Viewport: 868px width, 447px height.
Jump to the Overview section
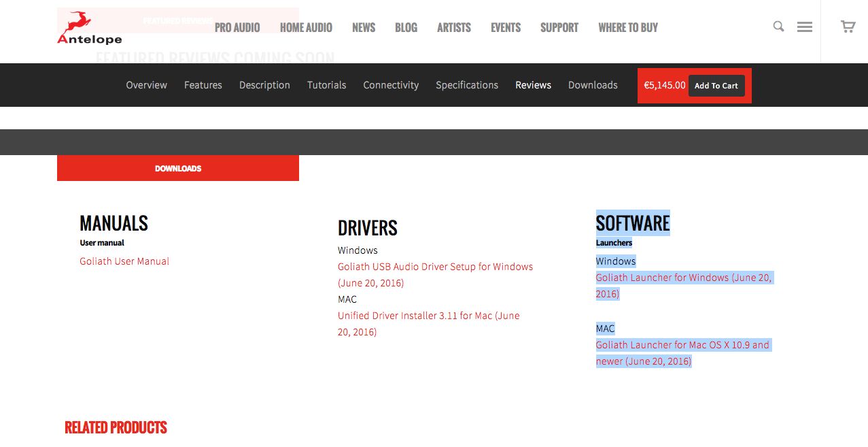coord(146,85)
